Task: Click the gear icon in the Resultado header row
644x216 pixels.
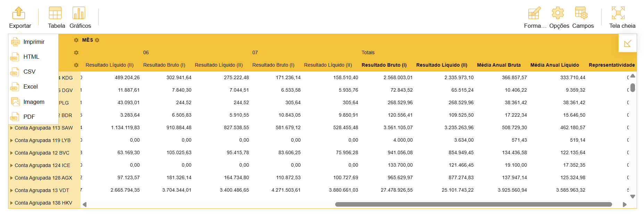Action: click(76, 65)
